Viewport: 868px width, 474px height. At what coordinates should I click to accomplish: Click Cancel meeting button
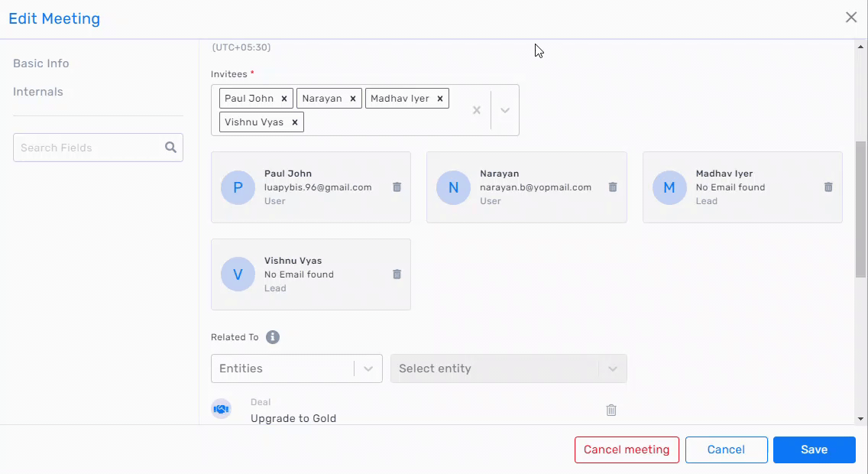pos(627,450)
